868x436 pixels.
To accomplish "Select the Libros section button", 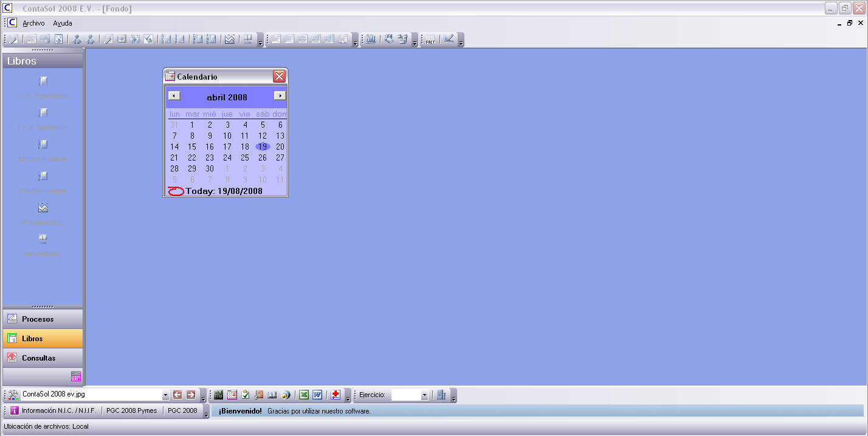I will (x=43, y=339).
